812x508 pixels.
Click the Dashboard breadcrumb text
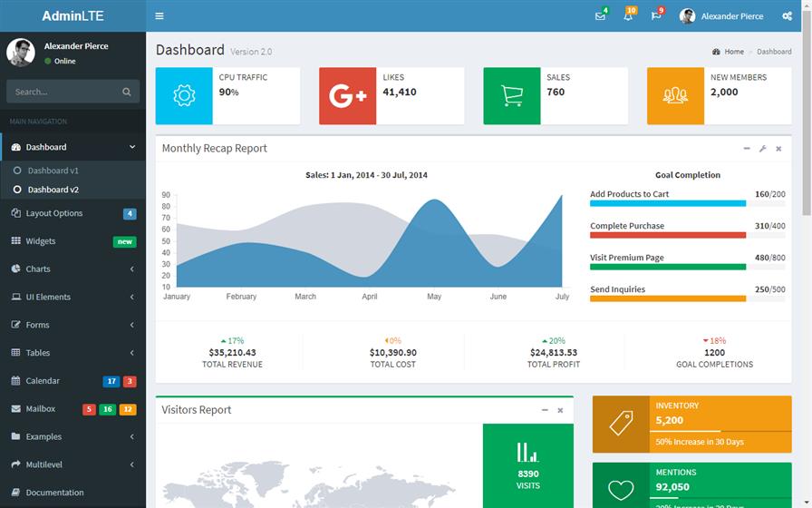(774, 52)
